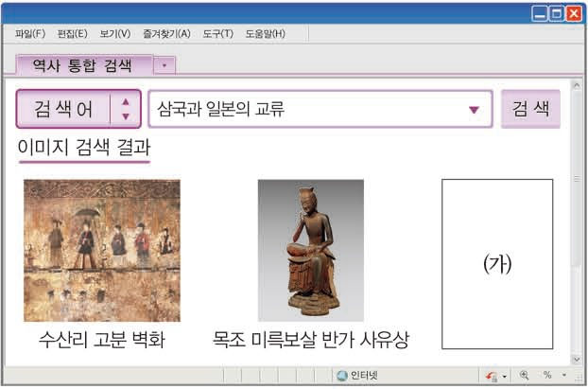Click the 인터넷 globe icon in status bar
588x389 pixels.
[x=342, y=376]
